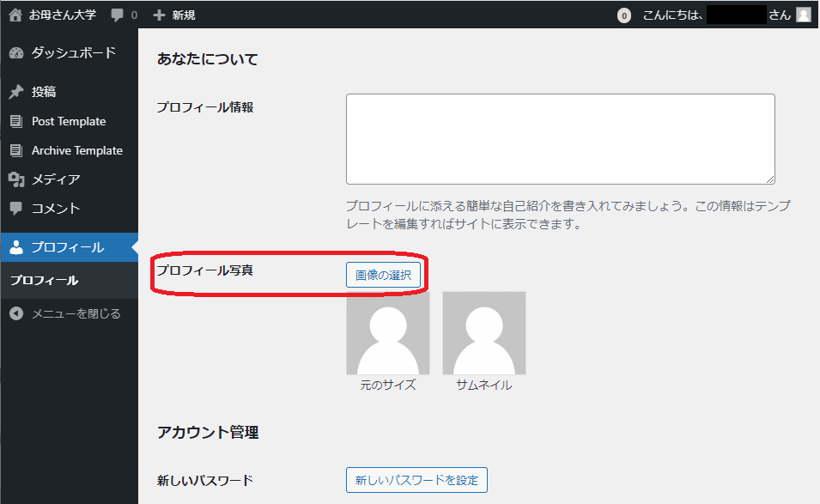Click the 投稿 pushpin icon
820x504 pixels.
pos(16,92)
